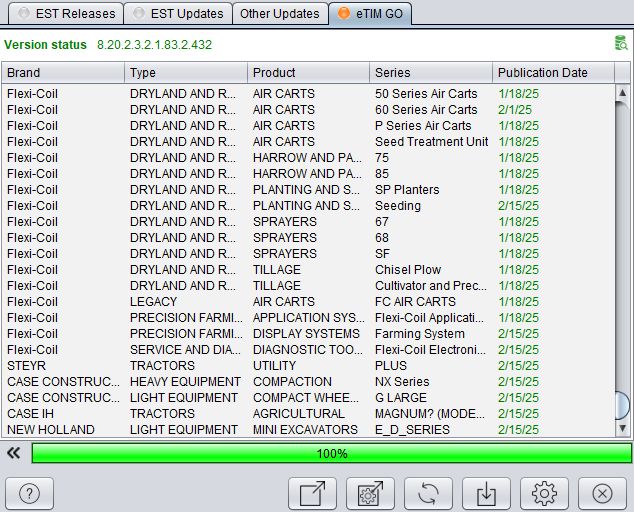Viewport: 634px width, 512px height.
Task: Sort by Product column header
Action: coord(309,73)
